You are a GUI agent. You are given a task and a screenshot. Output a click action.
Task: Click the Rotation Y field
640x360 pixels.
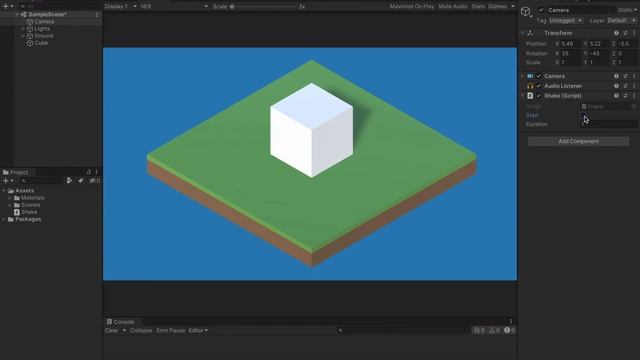[599, 53]
